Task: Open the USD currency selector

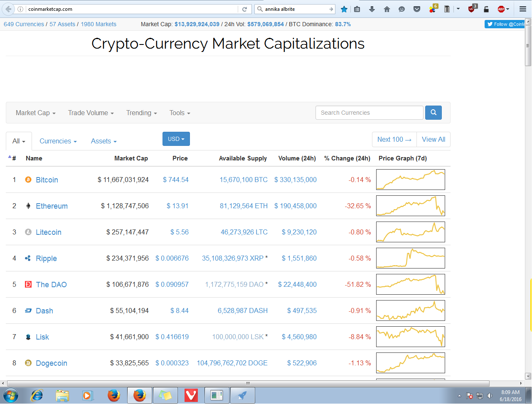Action: 176,139
